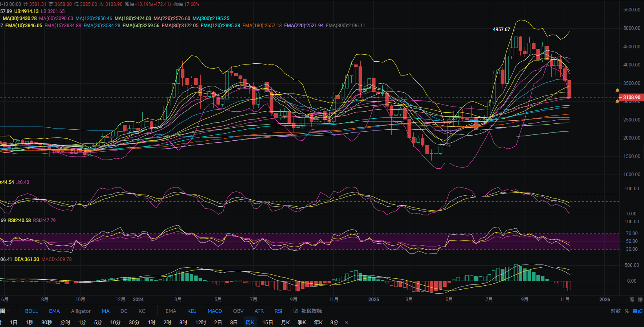Enable the KC channel indicator

142,311
